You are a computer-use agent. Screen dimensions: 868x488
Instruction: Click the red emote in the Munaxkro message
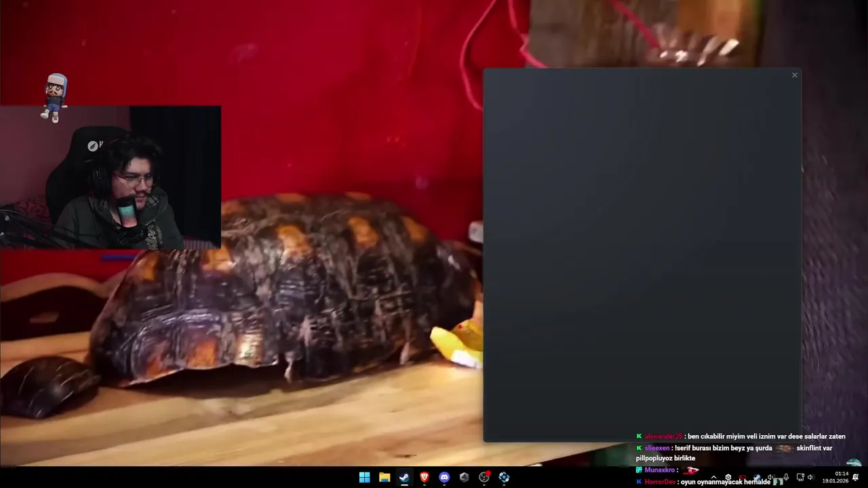point(691,470)
